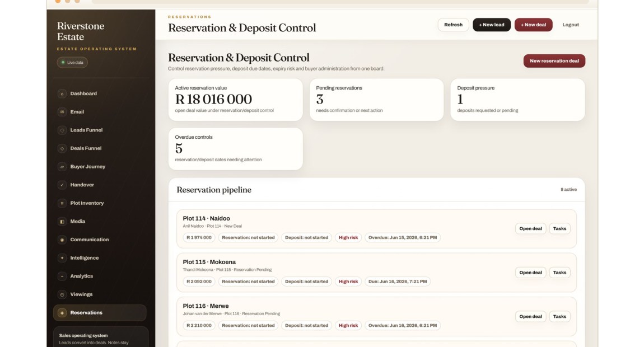The height and width of the screenshot is (347, 644).
Task: Click the Overdue controls card
Action: click(235, 149)
